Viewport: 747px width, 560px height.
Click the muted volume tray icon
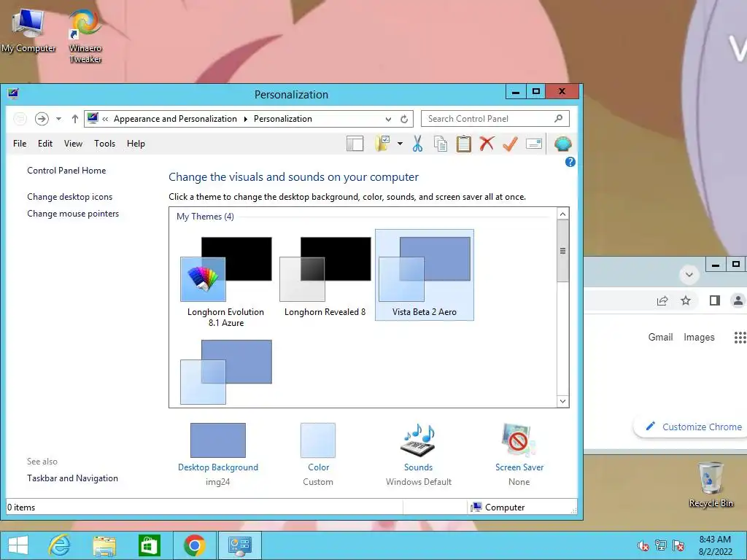643,545
